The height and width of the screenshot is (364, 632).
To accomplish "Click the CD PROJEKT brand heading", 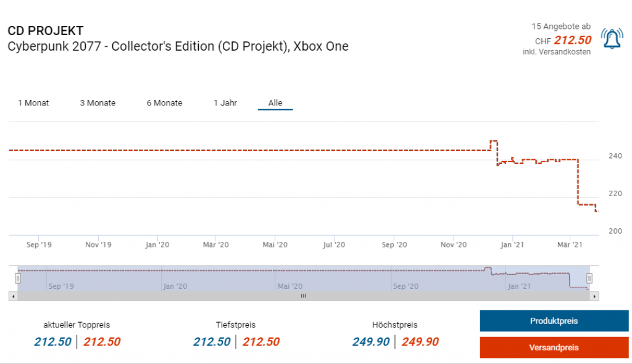I will (x=46, y=31).
